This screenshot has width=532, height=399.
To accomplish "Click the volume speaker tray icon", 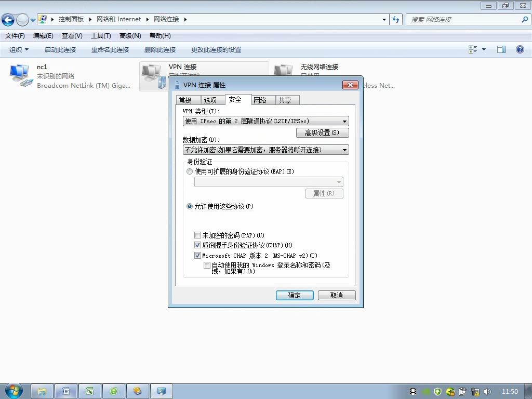I will click(487, 392).
